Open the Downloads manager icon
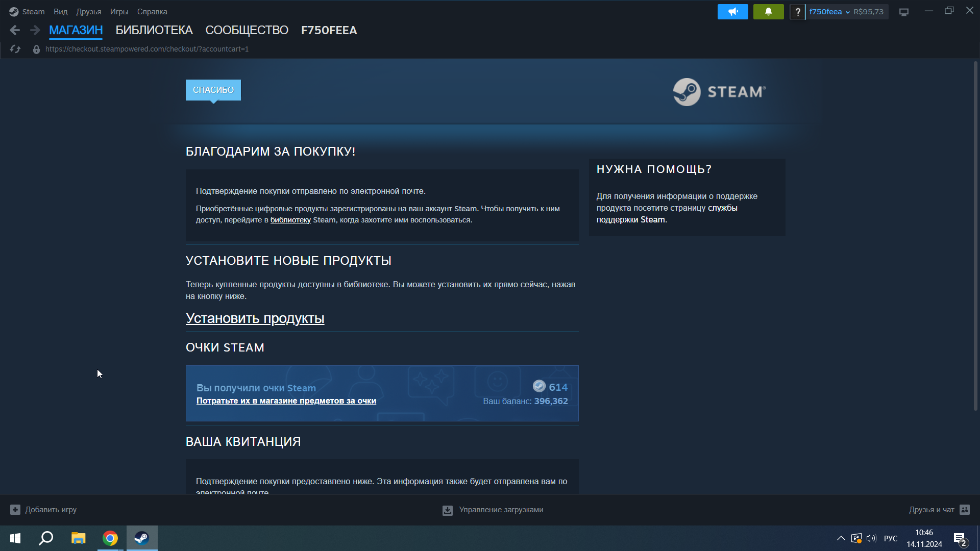Viewport: 980px width, 551px height. tap(448, 510)
